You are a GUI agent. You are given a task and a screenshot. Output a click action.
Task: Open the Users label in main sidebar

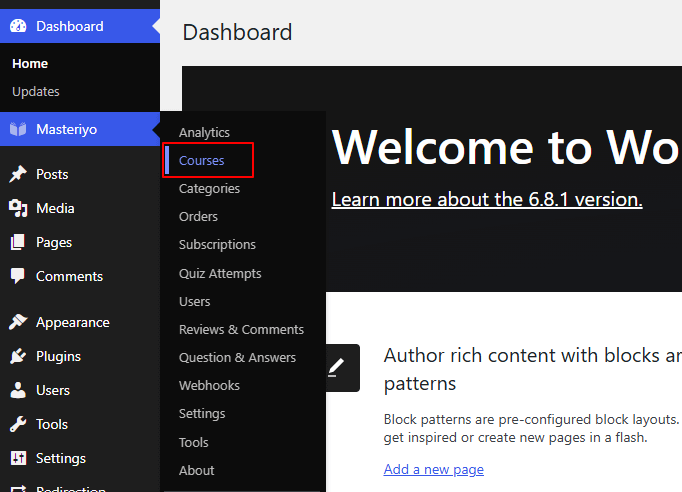pyautogui.click(x=53, y=390)
